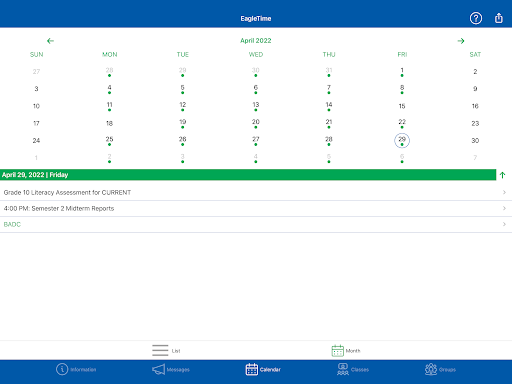Select the Calendar tab icon

(252, 369)
